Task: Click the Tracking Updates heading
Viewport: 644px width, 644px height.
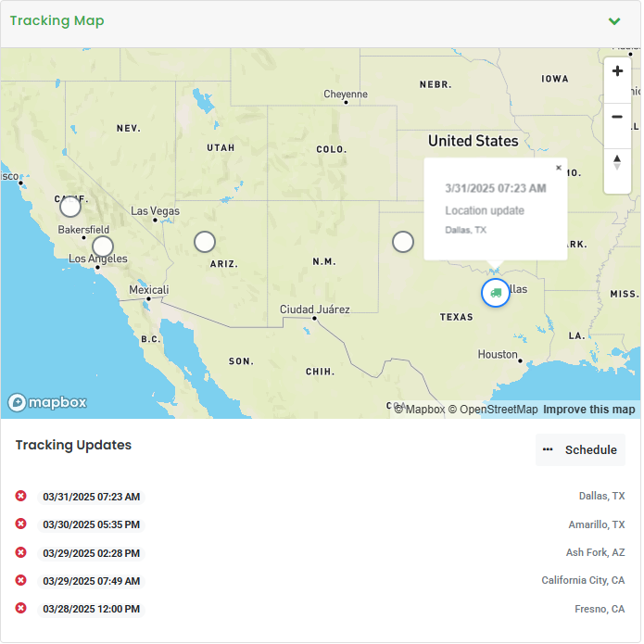Action: pyautogui.click(x=73, y=445)
